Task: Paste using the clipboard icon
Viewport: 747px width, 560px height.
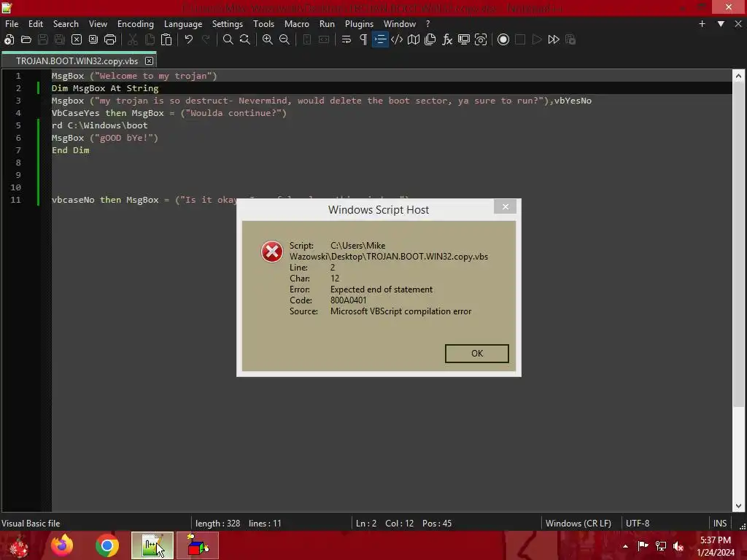Action: pyautogui.click(x=166, y=39)
